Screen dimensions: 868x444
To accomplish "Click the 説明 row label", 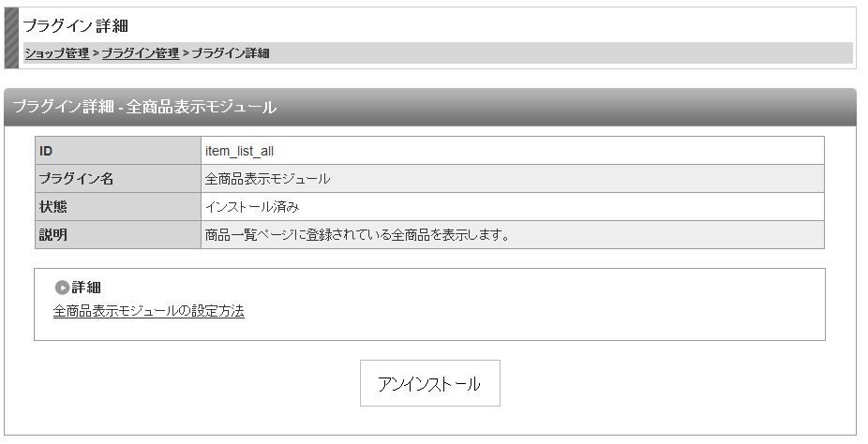I will (118, 234).
